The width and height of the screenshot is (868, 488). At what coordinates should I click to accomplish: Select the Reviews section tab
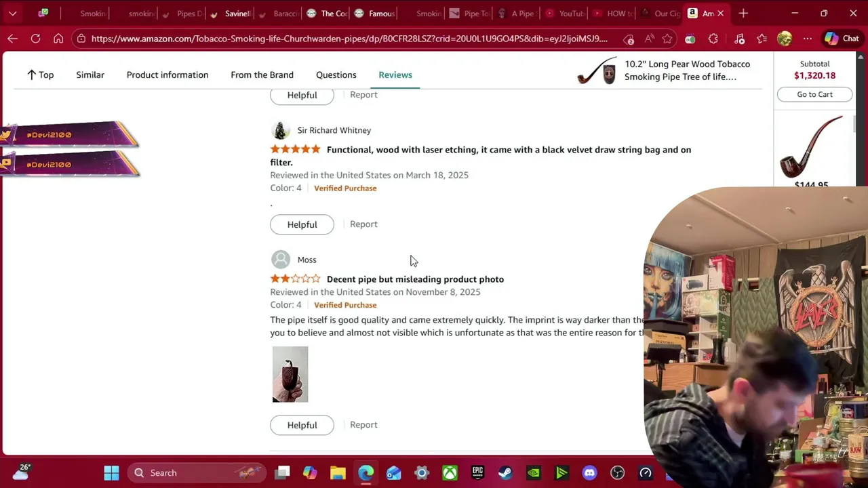(x=395, y=75)
